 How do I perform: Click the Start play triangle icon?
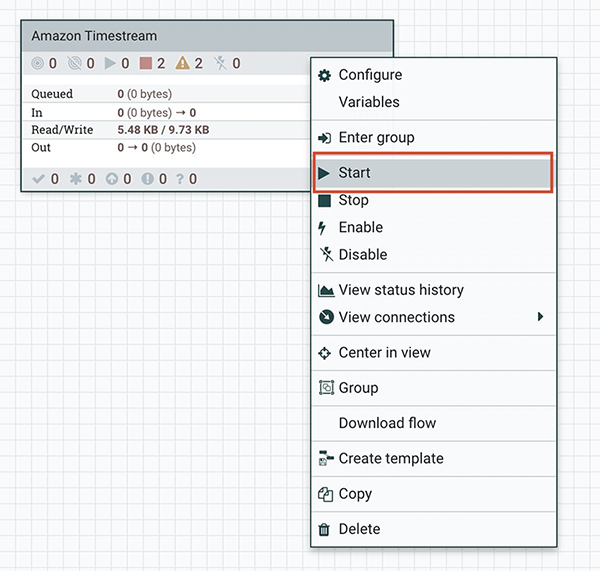pos(324,173)
